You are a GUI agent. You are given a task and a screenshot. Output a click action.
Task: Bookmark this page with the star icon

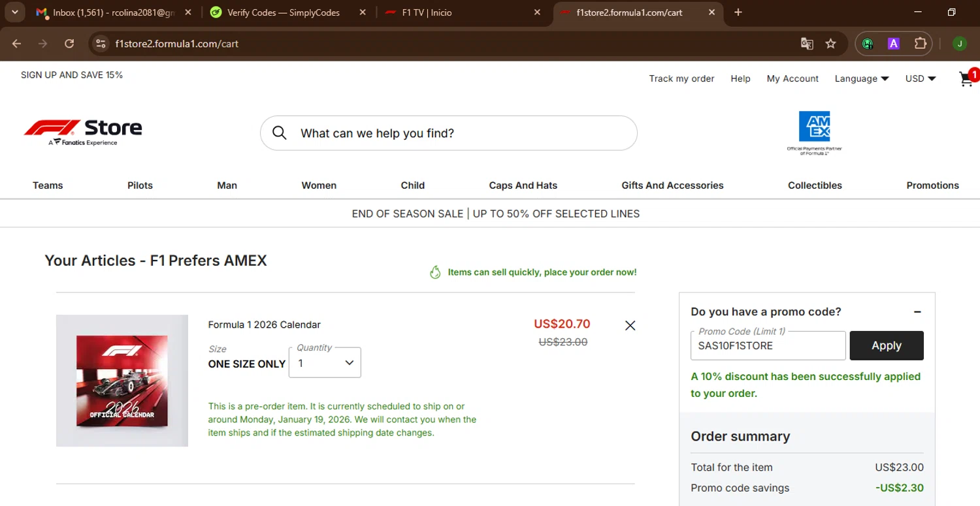tap(830, 44)
